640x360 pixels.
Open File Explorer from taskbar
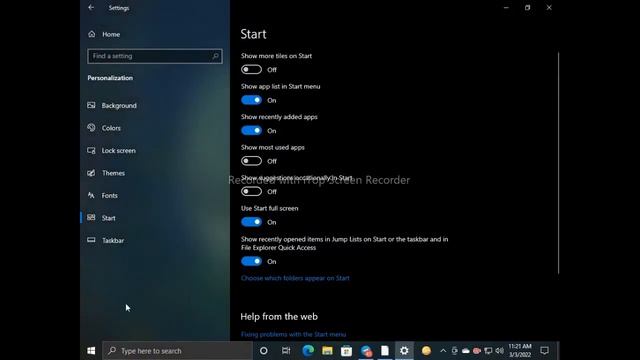[327, 351]
